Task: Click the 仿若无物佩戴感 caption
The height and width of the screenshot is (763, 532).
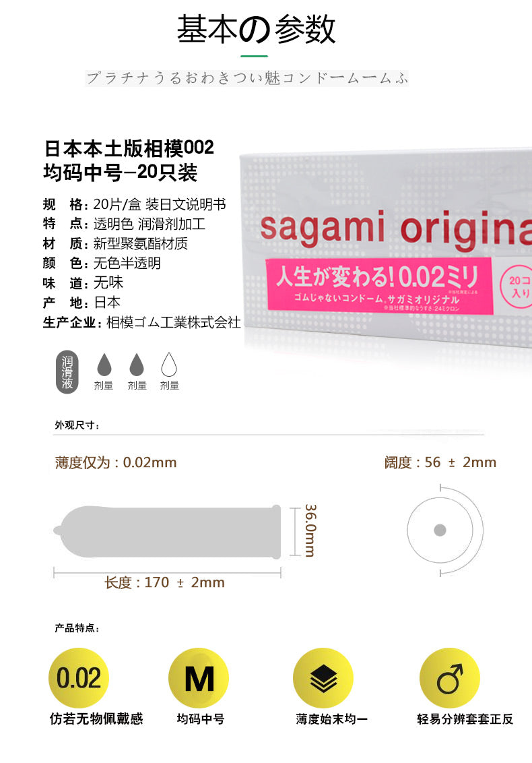Action: 96,719
